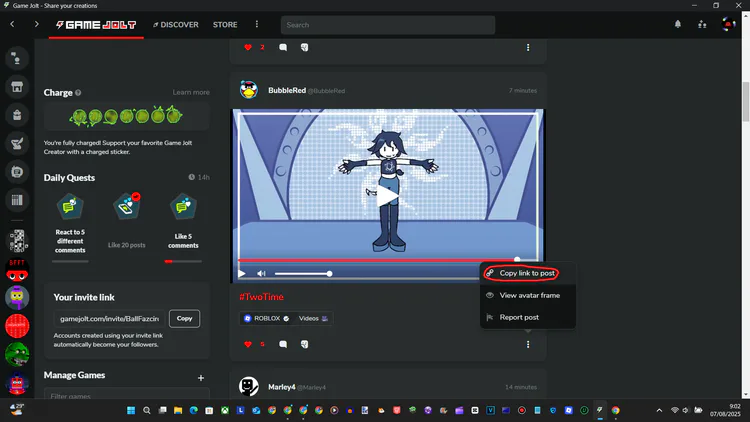Open the Like 20 posts quest
The image size is (750, 422).
[x=127, y=222]
